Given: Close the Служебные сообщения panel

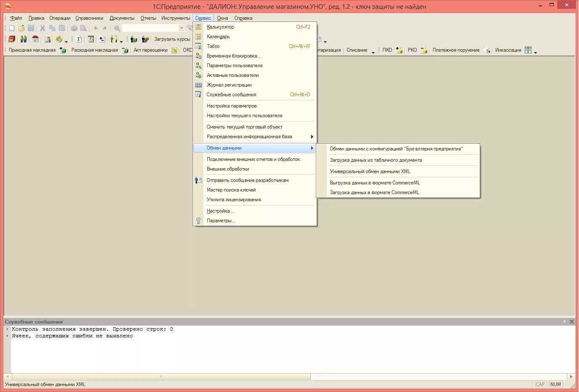Looking at the screenshot, I should (x=571, y=321).
